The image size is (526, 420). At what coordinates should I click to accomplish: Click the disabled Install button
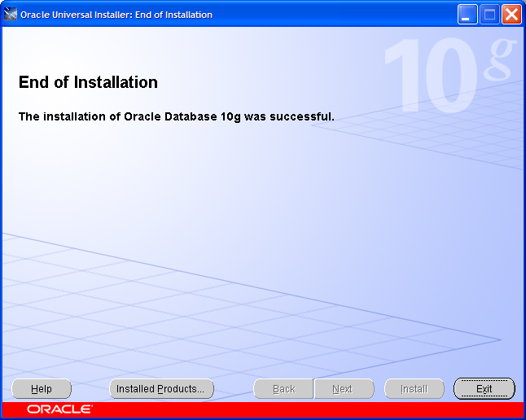point(414,389)
